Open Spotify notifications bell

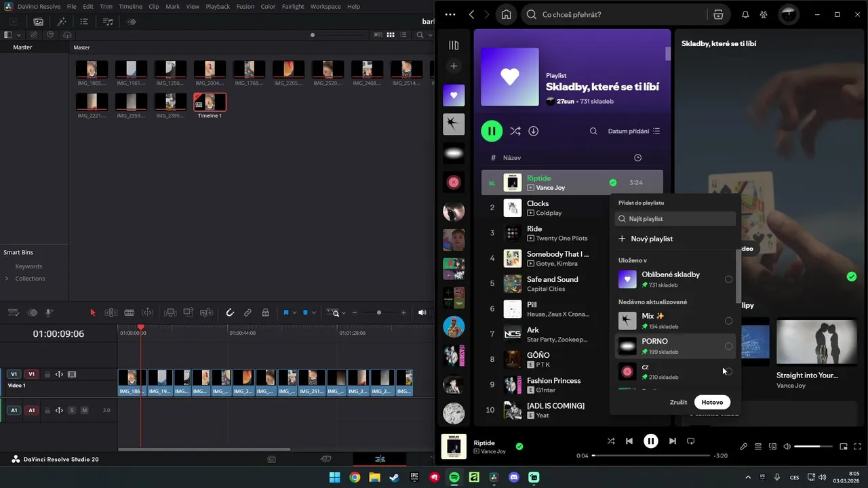tap(745, 14)
